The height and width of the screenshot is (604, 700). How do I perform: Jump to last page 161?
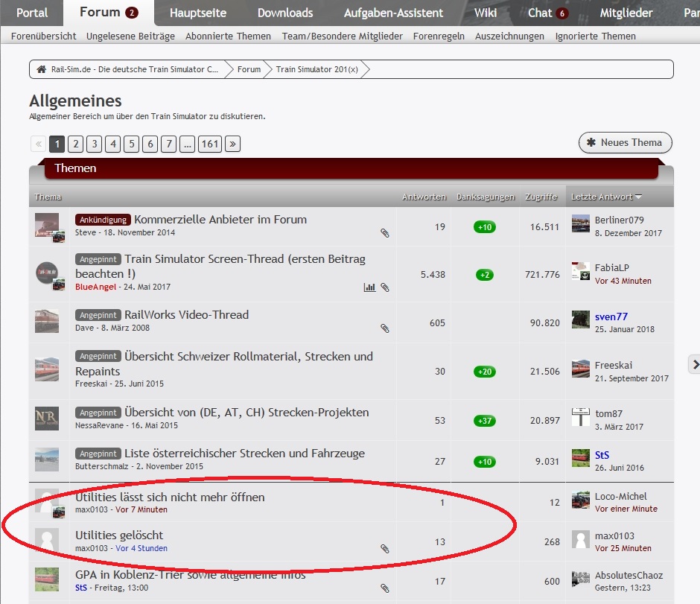click(210, 144)
